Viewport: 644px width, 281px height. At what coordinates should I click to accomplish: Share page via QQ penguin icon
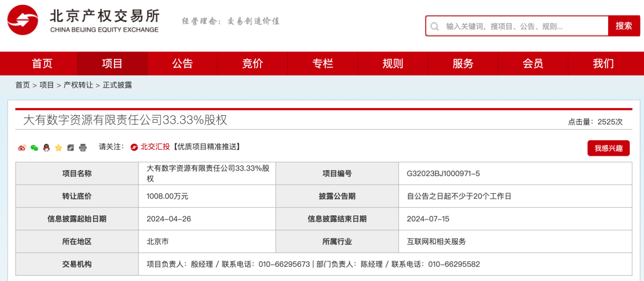click(47, 148)
